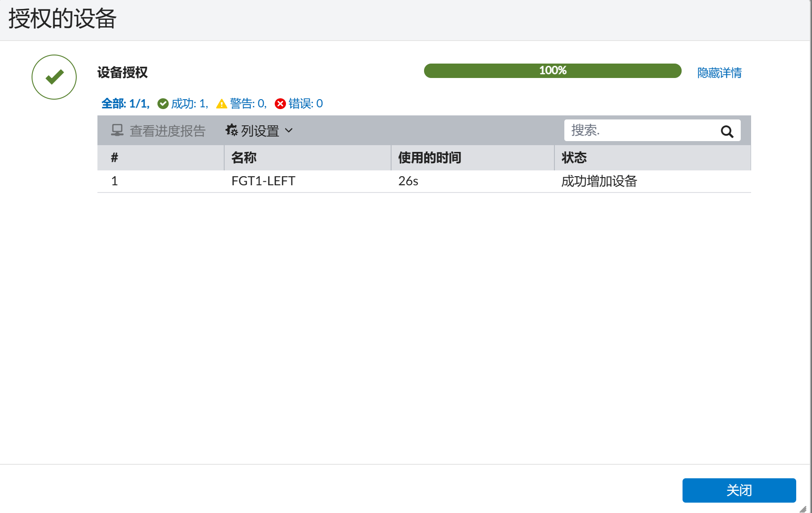This screenshot has width=812, height=513.
Task: Filter by 警告: 0 status
Action: tap(248, 104)
